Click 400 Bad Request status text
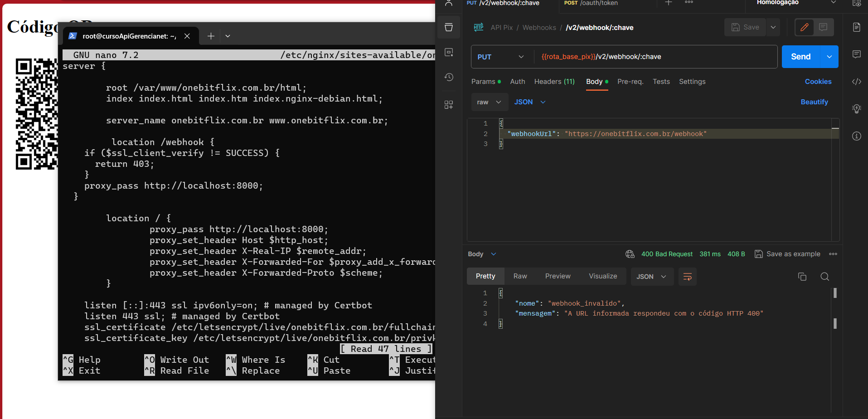The width and height of the screenshot is (868, 419). [667, 254]
